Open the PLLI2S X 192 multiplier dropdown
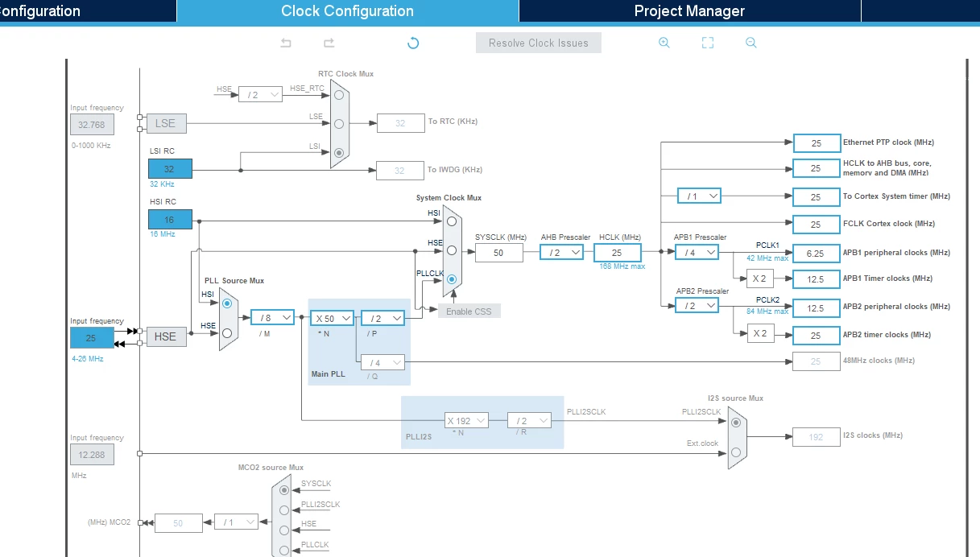 pyautogui.click(x=466, y=421)
